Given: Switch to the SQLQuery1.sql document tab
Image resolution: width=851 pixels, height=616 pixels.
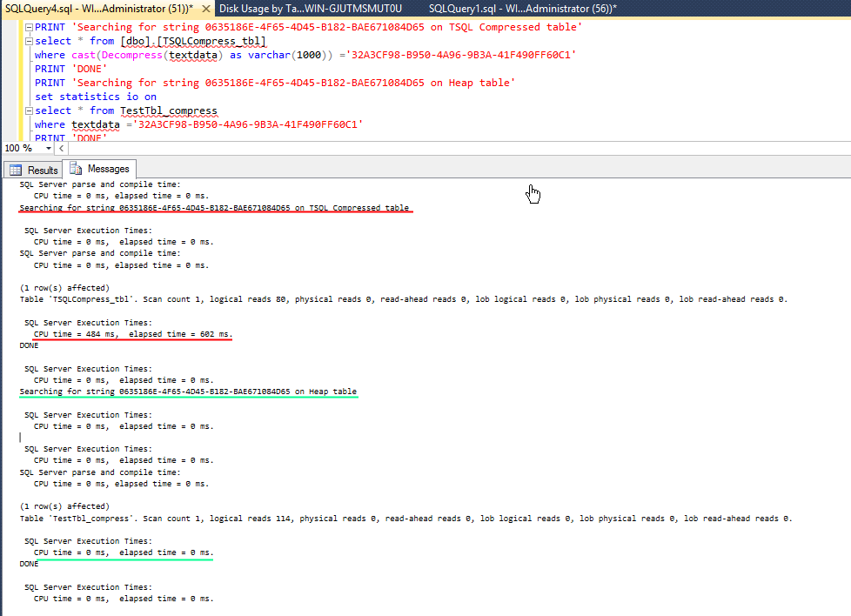Looking at the screenshot, I should point(523,9).
